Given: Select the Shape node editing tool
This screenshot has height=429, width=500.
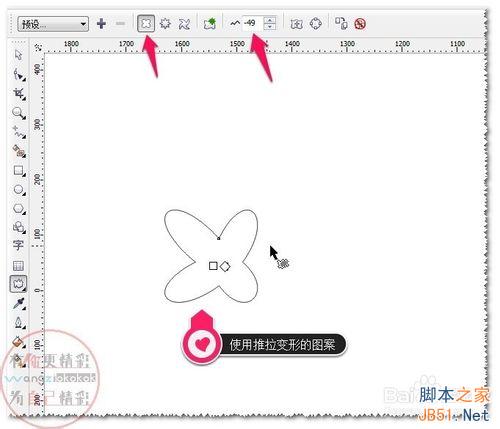Looking at the screenshot, I should tap(19, 75).
